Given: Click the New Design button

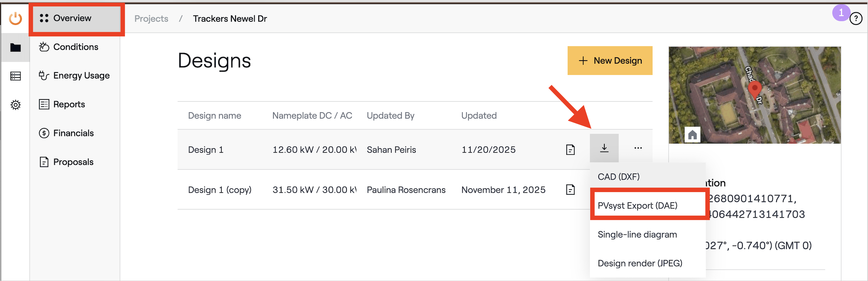Looking at the screenshot, I should 609,61.
